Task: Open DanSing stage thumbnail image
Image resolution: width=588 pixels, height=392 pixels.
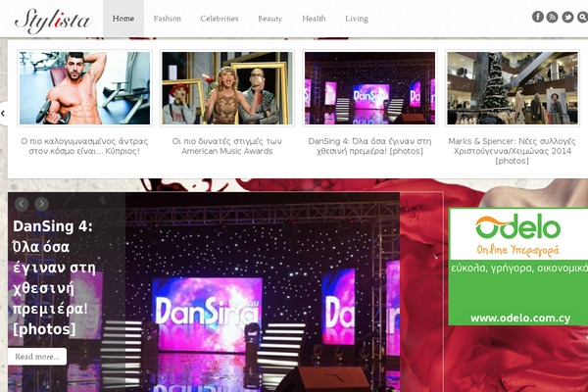Action: tap(369, 88)
